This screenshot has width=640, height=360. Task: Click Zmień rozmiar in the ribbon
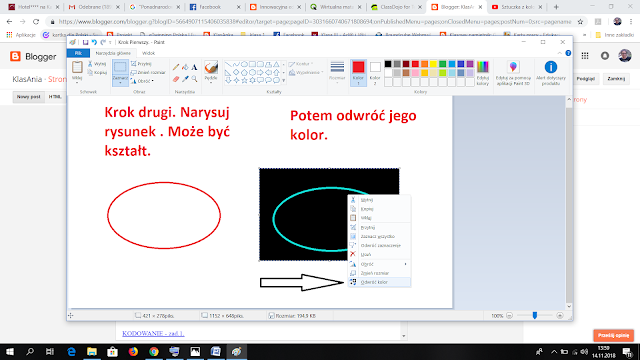(x=148, y=73)
